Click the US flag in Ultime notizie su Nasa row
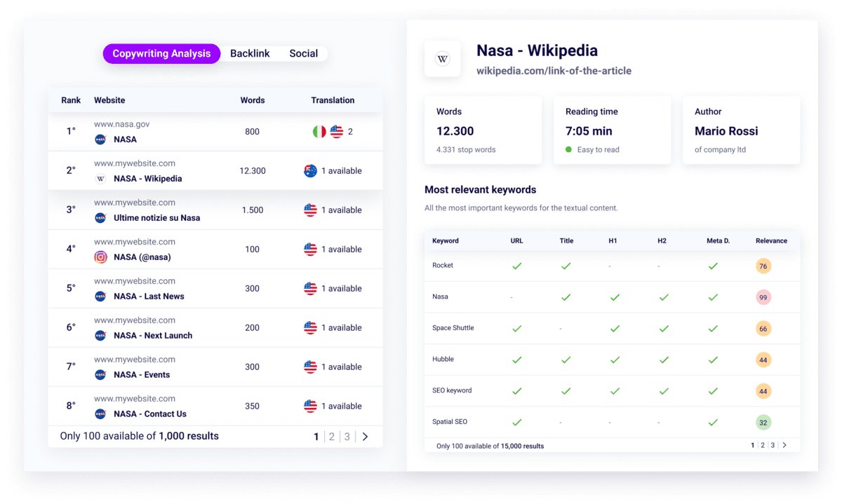The height and width of the screenshot is (504, 842). [310, 210]
